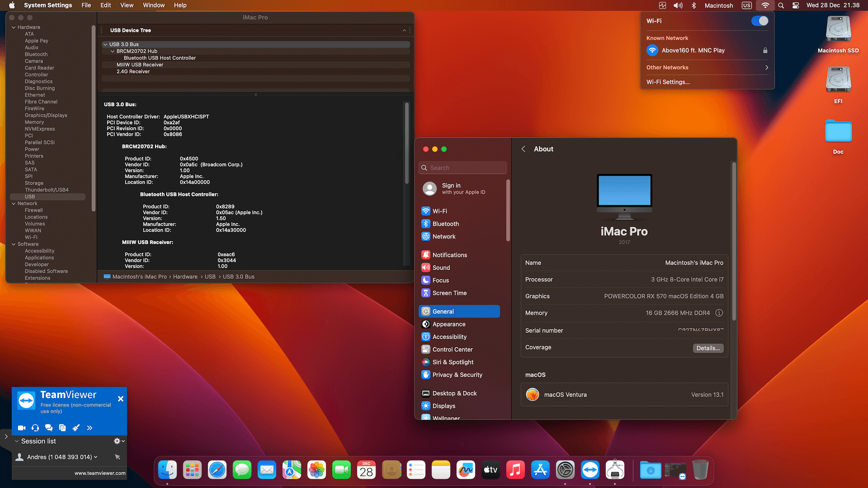
Task: Open Wi-Fi Settings from menu
Action: click(x=668, y=82)
